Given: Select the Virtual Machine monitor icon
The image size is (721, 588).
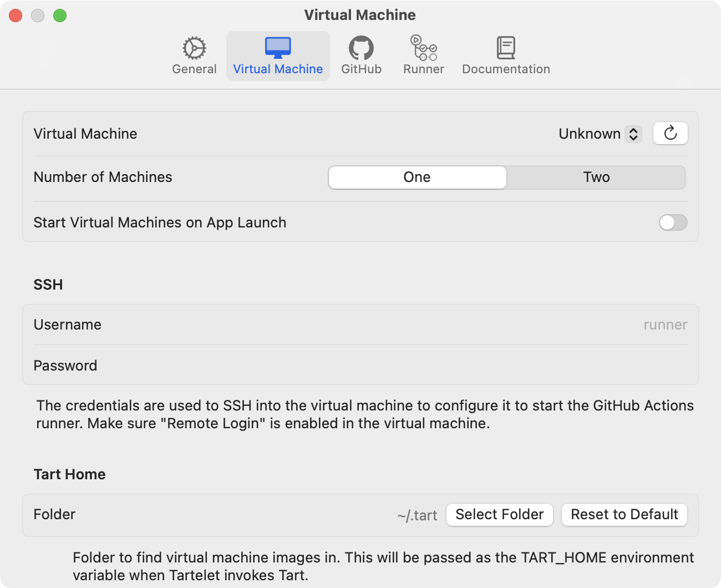Looking at the screenshot, I should [x=278, y=48].
